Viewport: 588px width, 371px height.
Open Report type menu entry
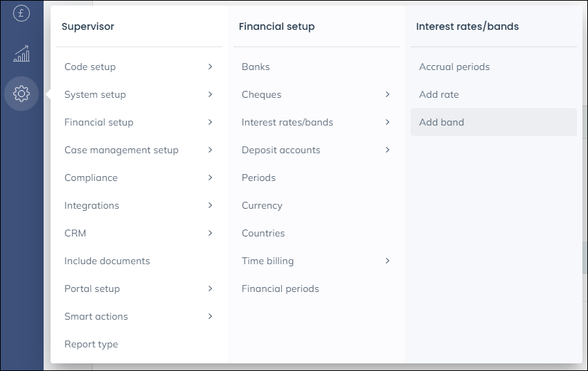(91, 344)
